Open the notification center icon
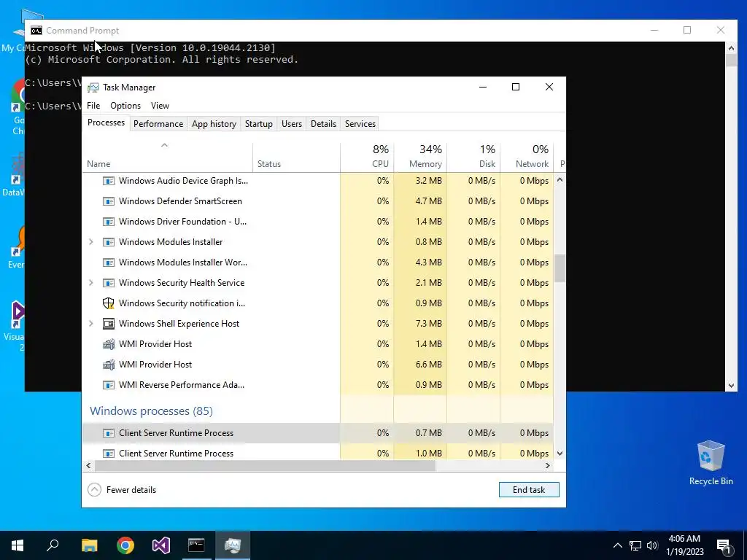The height and width of the screenshot is (560, 747). tap(724, 545)
